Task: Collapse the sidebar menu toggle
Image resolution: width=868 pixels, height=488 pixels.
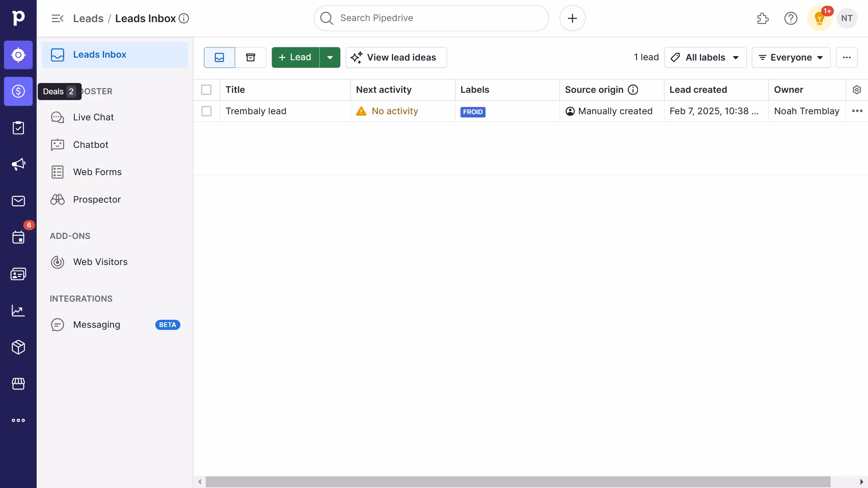Action: 57,18
